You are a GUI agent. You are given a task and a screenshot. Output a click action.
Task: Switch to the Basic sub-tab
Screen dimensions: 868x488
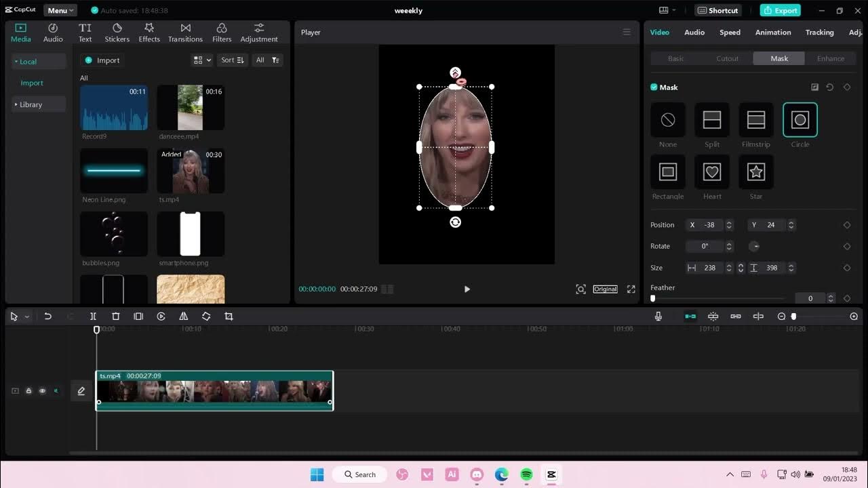point(676,58)
